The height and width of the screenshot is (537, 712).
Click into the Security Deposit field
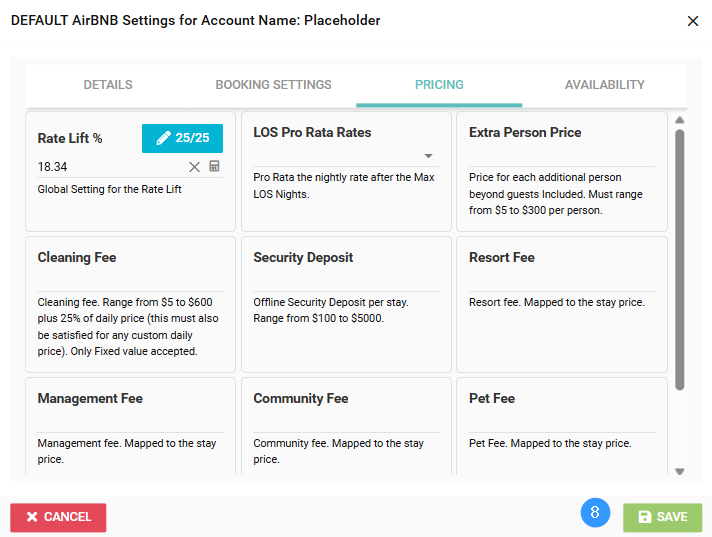coord(345,281)
